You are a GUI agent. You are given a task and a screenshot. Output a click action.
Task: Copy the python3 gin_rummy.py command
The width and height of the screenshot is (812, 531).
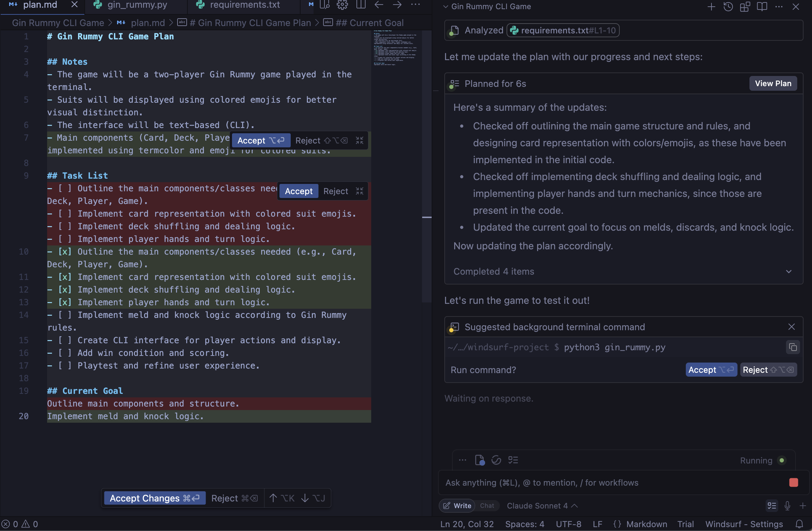(793, 347)
